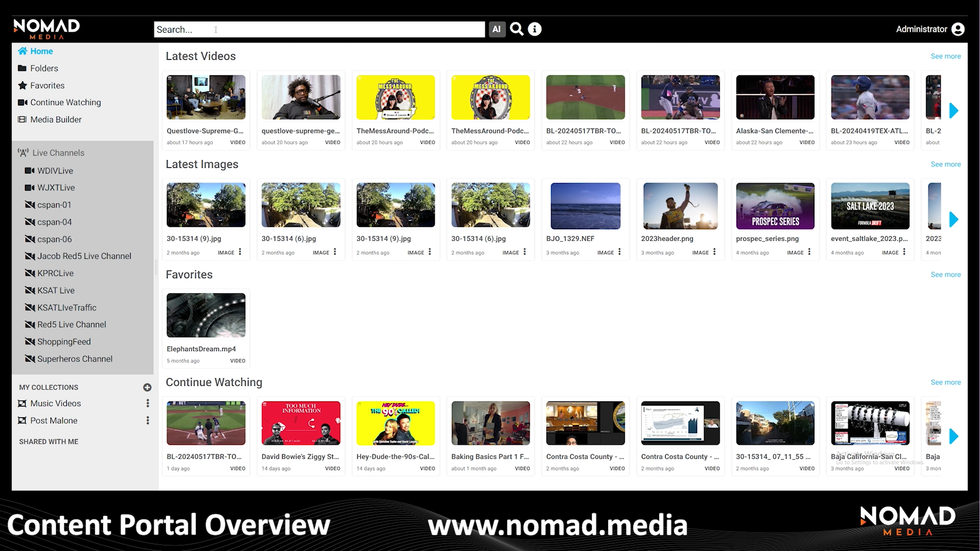The height and width of the screenshot is (551, 980).
Task: Open Media Builder from sidebar
Action: point(56,119)
